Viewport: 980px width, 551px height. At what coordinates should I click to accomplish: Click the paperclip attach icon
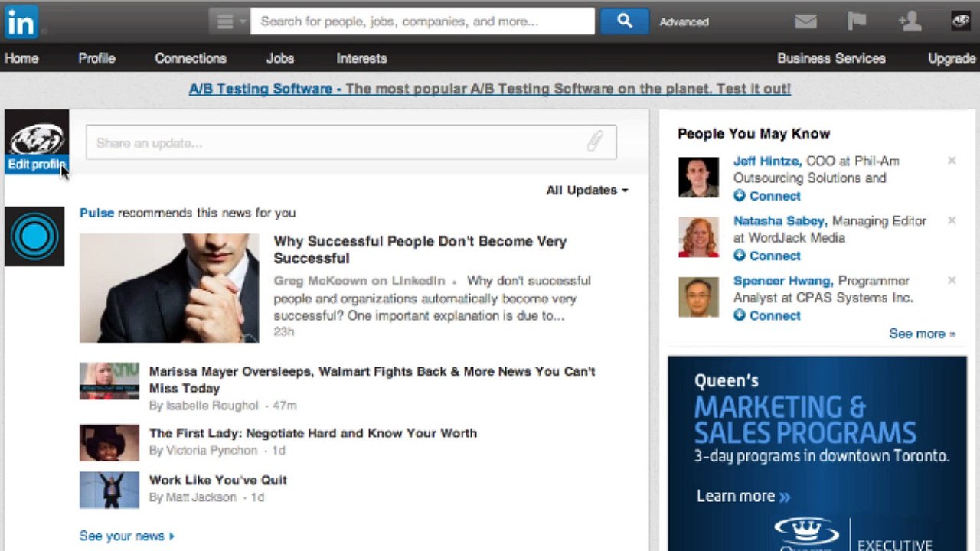595,141
